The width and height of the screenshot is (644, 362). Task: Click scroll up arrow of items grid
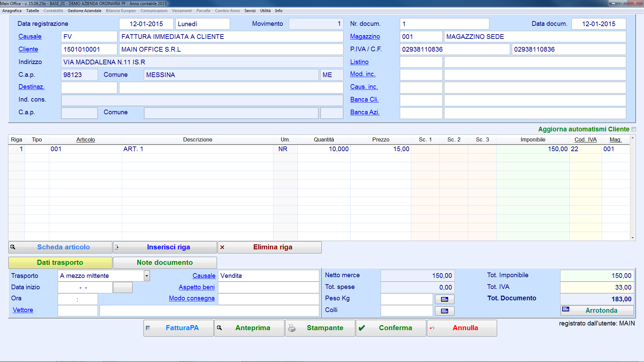(633, 138)
